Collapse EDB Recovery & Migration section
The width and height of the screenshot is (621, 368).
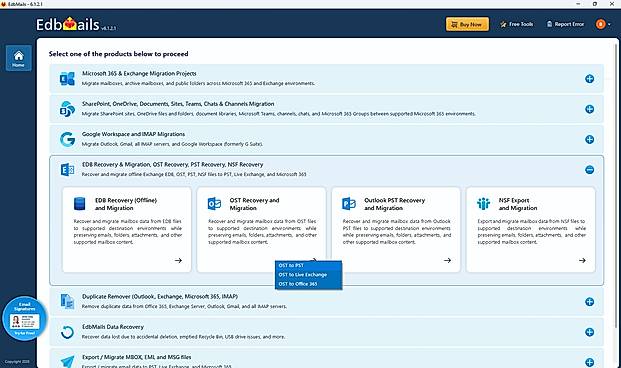[589, 170]
